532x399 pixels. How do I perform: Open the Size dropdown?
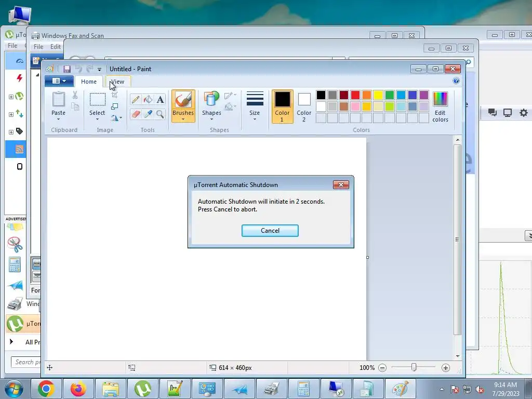point(255,106)
